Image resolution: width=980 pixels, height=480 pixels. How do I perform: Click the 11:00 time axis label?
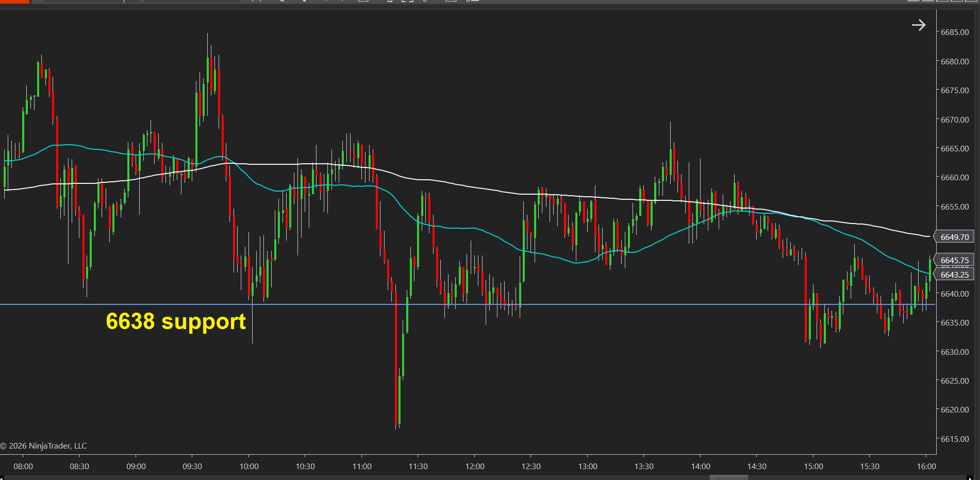point(362,466)
